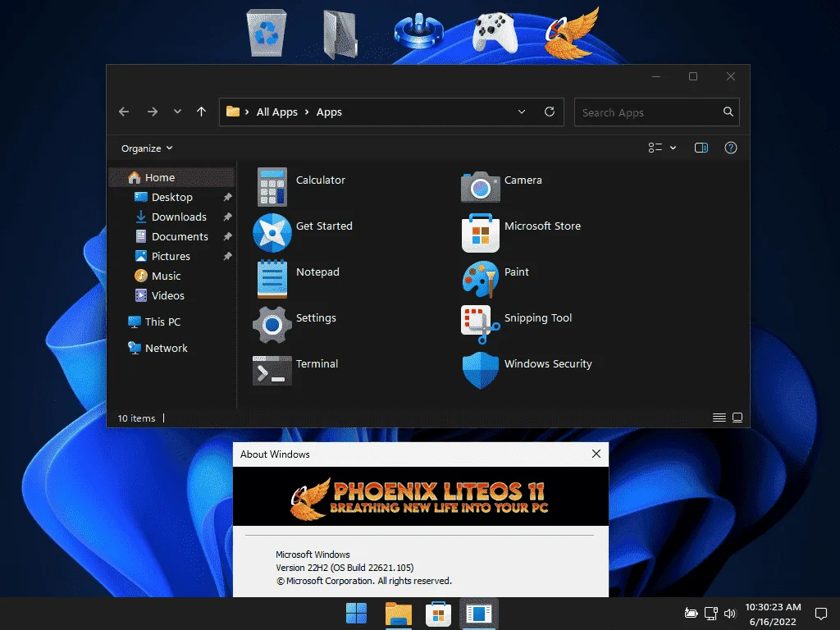Open the grey folder desktop icon

click(x=340, y=34)
